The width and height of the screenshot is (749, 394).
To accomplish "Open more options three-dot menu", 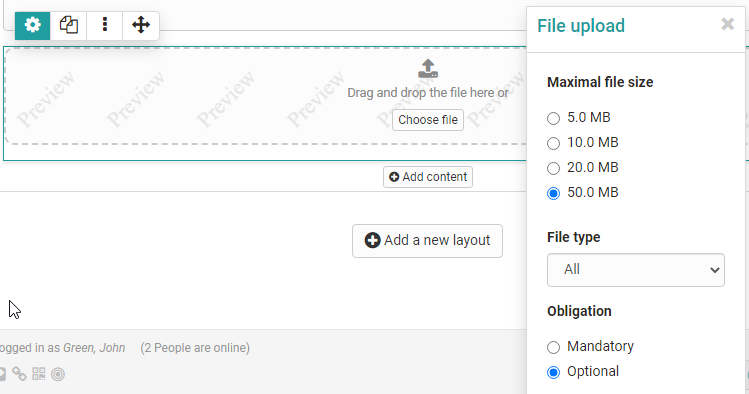I will coord(105,25).
